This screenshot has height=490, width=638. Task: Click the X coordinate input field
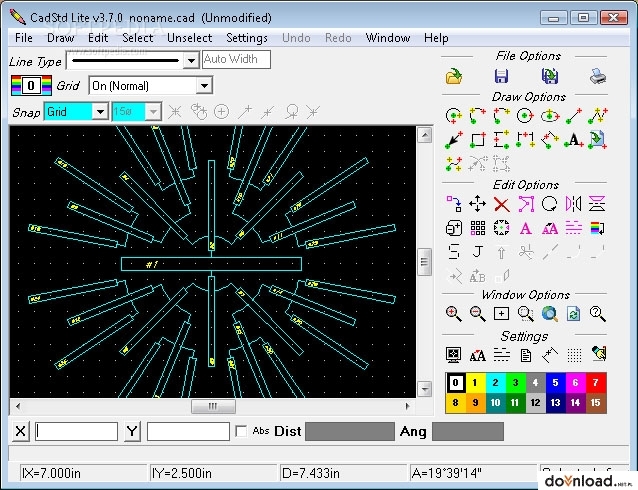pyautogui.click(x=76, y=431)
